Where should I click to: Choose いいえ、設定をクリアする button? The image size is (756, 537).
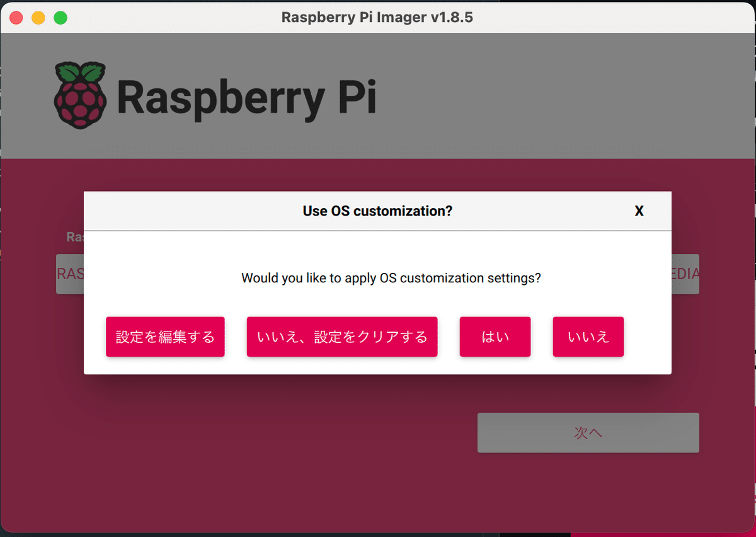click(342, 337)
